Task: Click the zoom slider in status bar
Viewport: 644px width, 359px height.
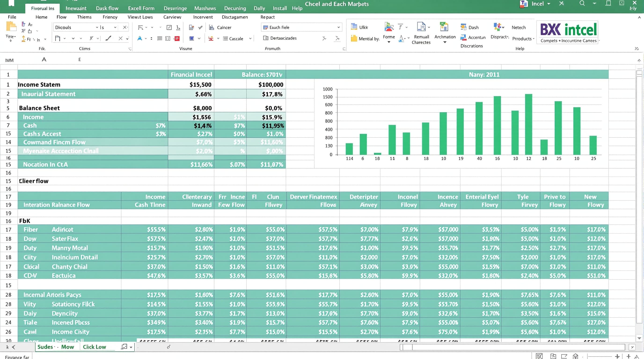Action: pos(600,356)
